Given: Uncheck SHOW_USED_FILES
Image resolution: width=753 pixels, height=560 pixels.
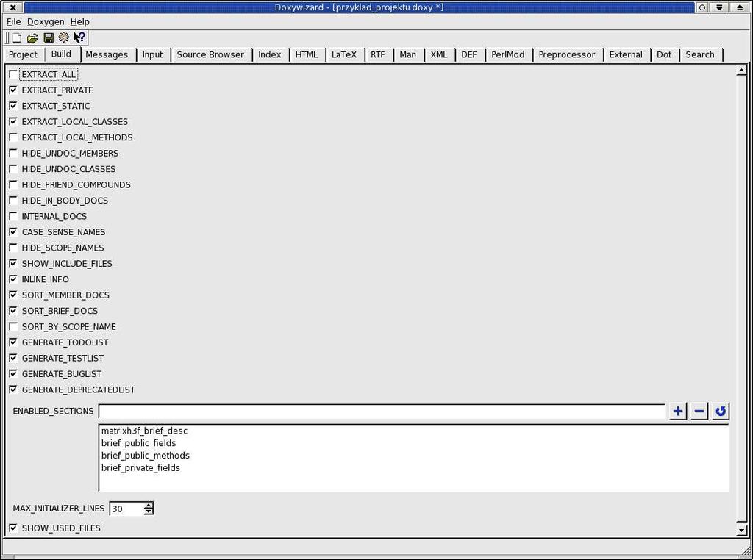Looking at the screenshot, I should click(13, 528).
